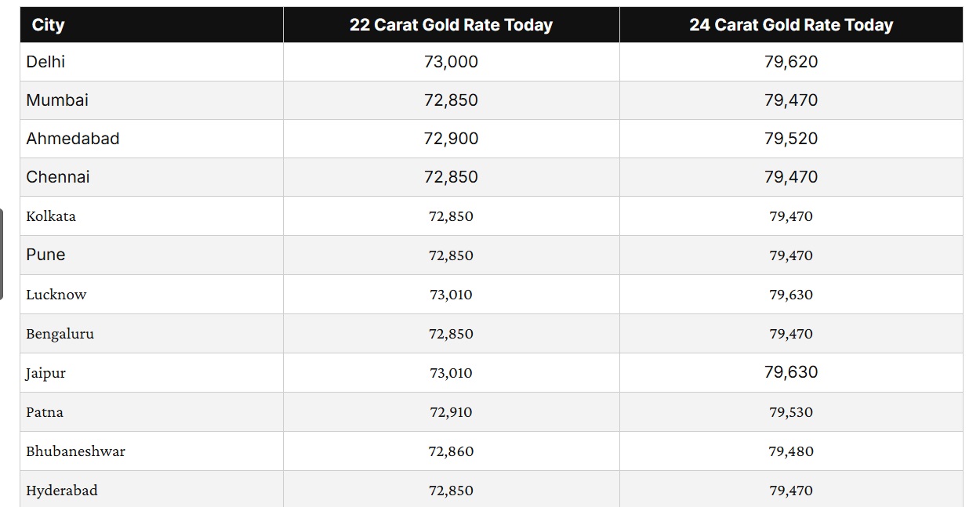Click the Ahmedabad row label
This screenshot has height=507, width=980.
[73, 139]
